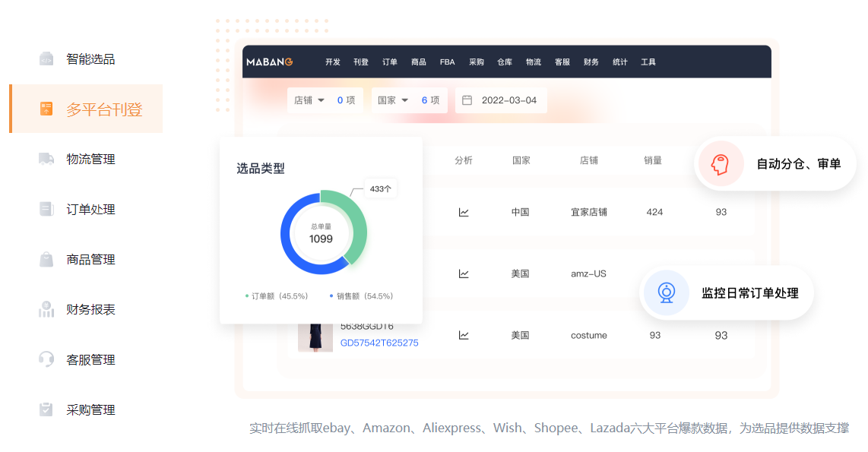This screenshot has width=868, height=452.
Task: Click the costume store cell
Action: click(x=589, y=335)
